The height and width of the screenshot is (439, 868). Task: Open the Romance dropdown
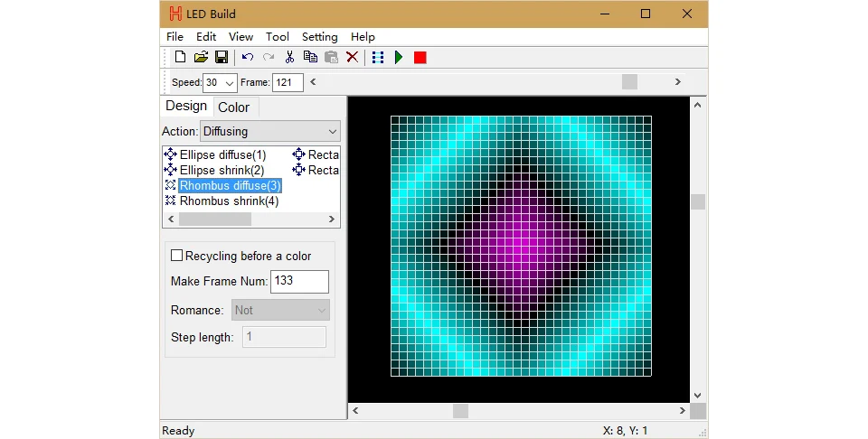[x=280, y=310]
